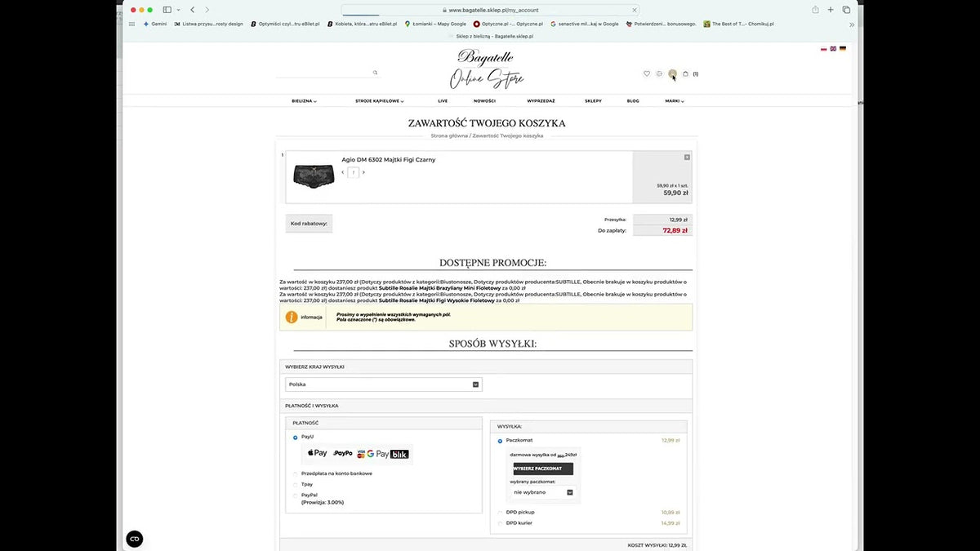This screenshot has width=980, height=551.
Task: Click Subtille Rosalie Majtki Figi Wysokie Fioletowy
Action: click(x=437, y=300)
